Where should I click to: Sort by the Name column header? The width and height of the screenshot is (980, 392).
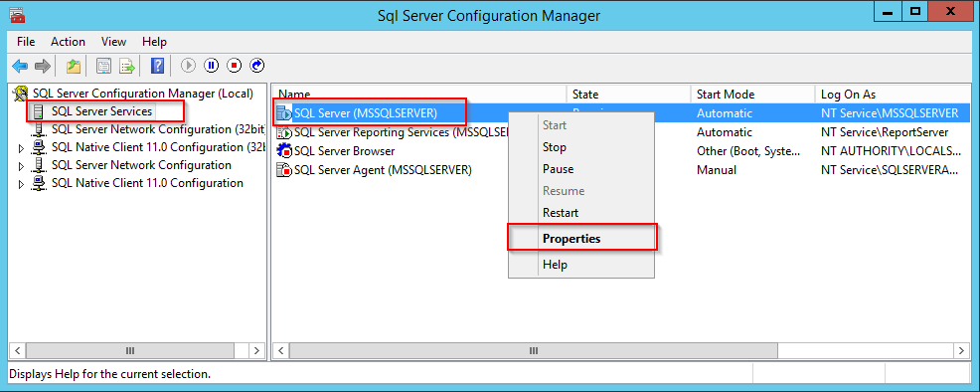[420, 95]
